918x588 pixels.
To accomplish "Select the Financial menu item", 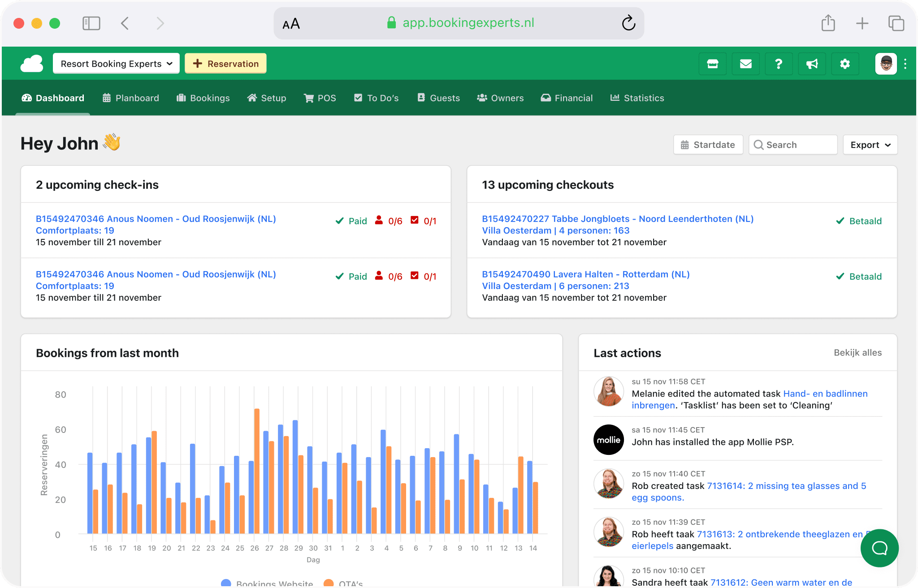I will pos(567,98).
